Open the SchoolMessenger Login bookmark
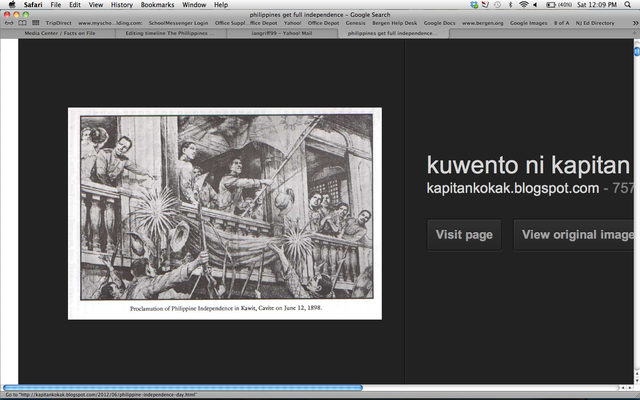Image resolution: width=640 pixels, height=400 pixels. tap(178, 23)
